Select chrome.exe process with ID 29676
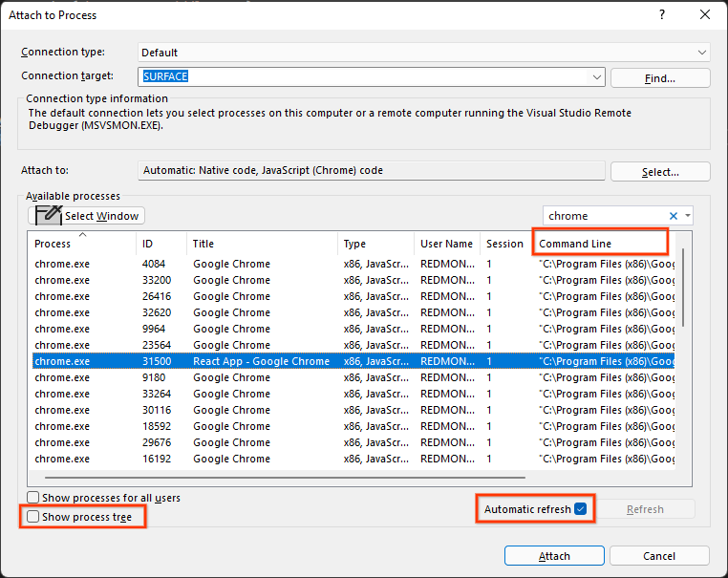Screen dimensions: 728x578 tap(353, 442)
